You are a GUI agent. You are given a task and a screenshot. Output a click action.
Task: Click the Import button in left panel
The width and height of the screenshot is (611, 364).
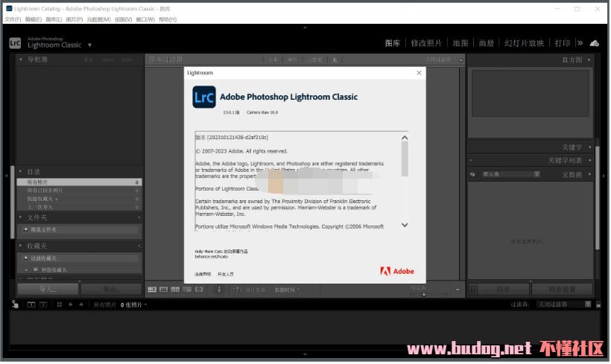click(48, 290)
